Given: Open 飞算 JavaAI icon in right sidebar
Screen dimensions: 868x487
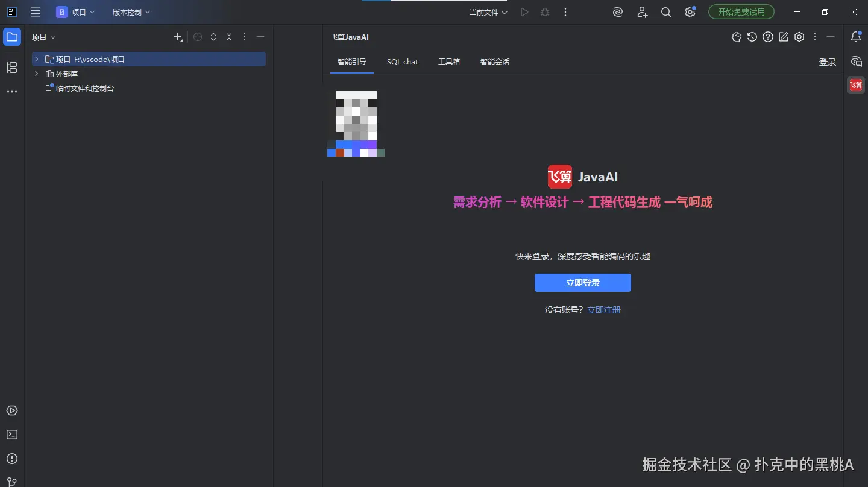Looking at the screenshot, I should point(856,85).
